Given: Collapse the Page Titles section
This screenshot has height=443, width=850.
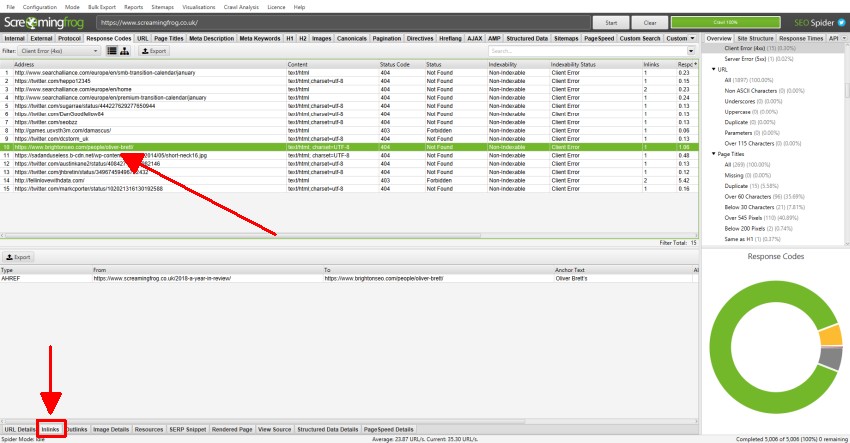Looking at the screenshot, I should coord(713,154).
